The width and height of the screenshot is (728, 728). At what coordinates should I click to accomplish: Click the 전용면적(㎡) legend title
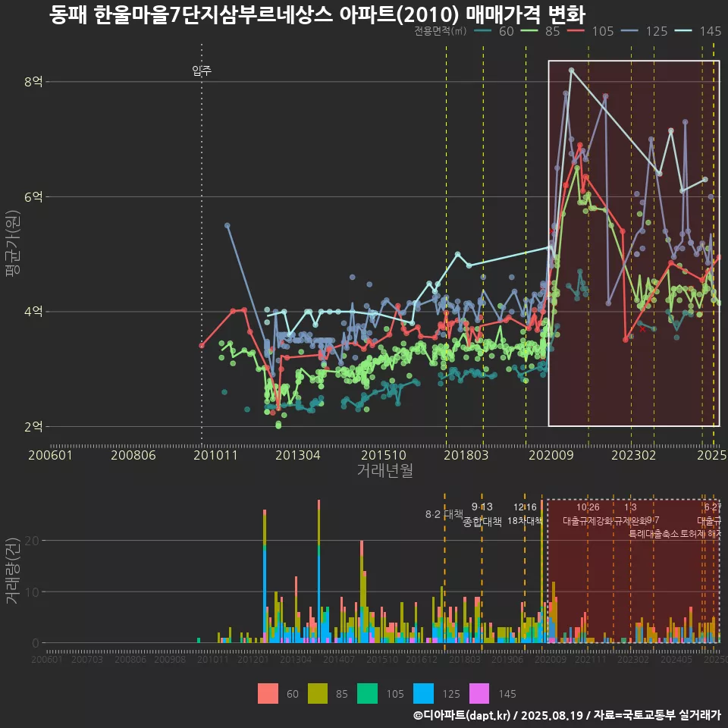[x=440, y=30]
